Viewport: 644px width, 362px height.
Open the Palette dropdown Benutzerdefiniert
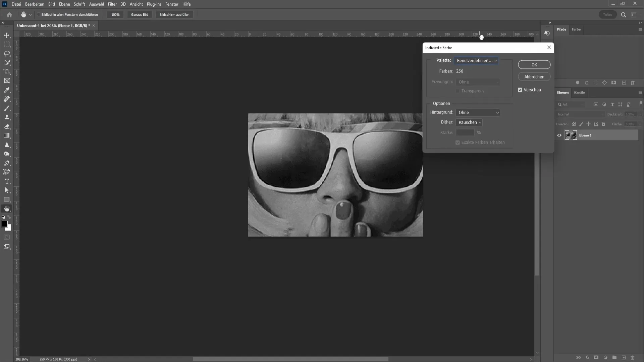(476, 61)
